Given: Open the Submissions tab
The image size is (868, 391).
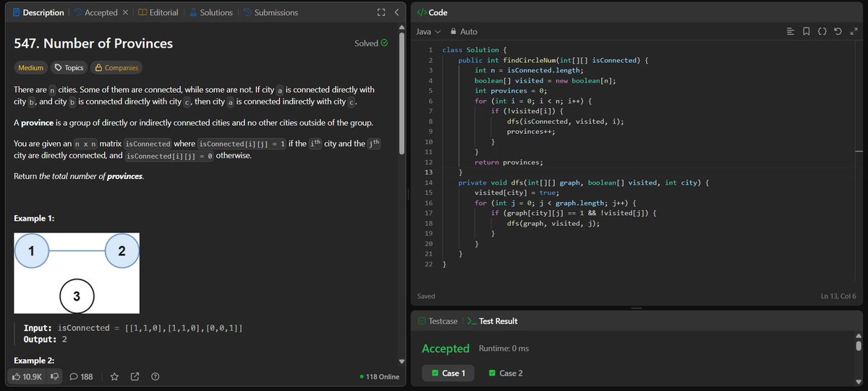Looking at the screenshot, I should 270,12.
